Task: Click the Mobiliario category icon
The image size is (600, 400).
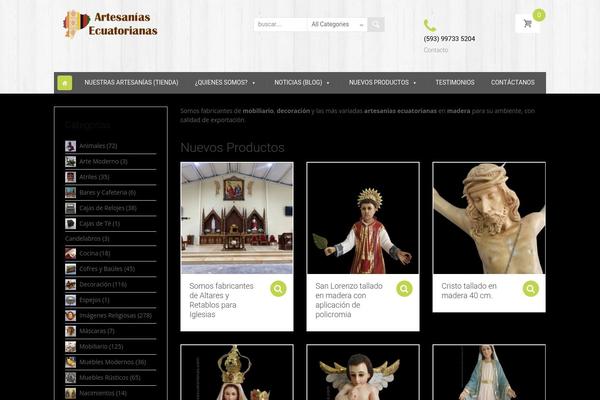Action: 70,346
